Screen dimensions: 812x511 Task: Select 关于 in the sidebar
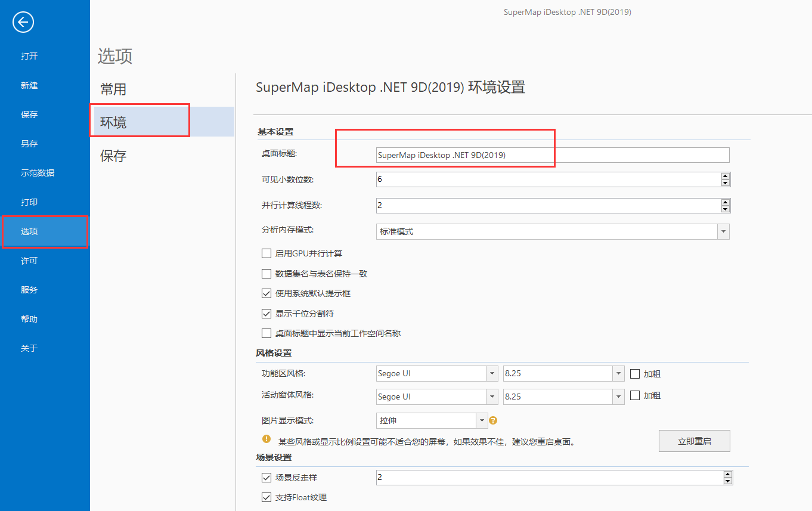[x=29, y=348]
